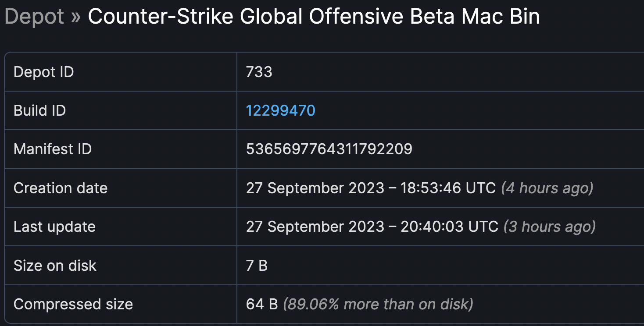Click the '3 hours ago' relative time

pyautogui.click(x=549, y=227)
